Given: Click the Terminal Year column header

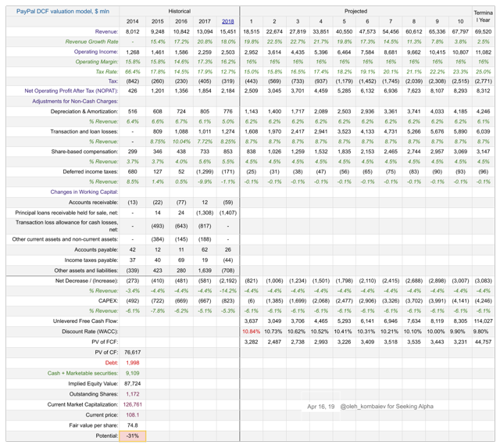Looking at the screenshot, I should (x=483, y=16).
